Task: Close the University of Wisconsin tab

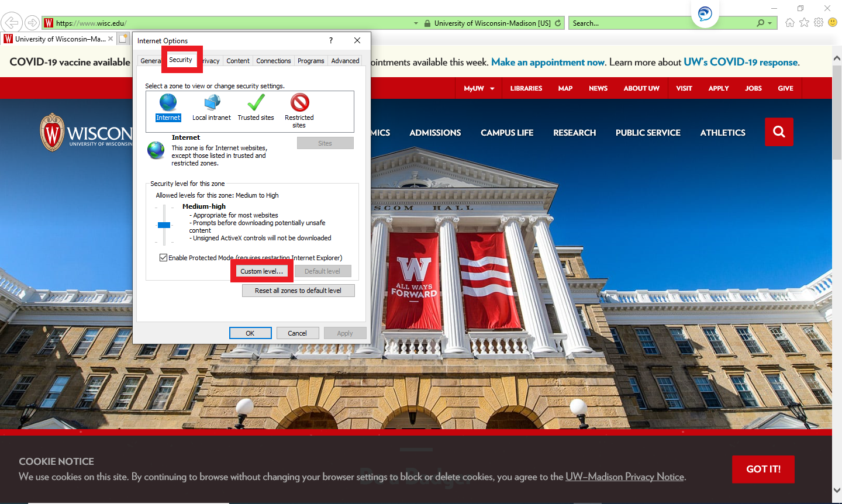Action: 111,39
